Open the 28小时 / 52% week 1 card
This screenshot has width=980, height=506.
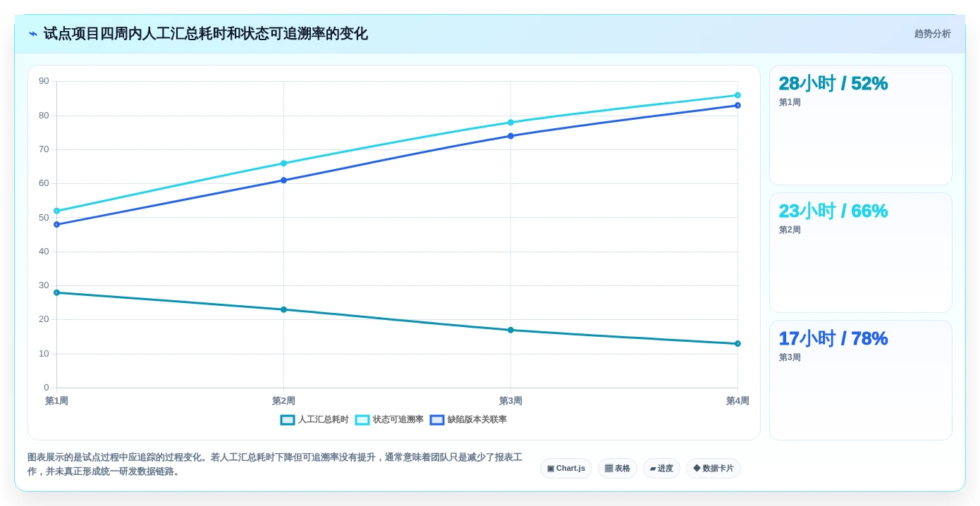click(x=861, y=125)
